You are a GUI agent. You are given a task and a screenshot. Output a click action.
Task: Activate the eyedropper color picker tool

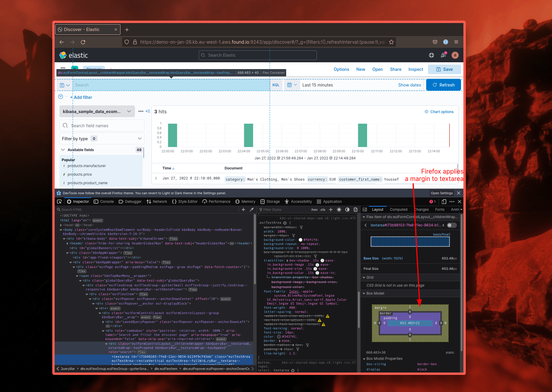[252, 210]
